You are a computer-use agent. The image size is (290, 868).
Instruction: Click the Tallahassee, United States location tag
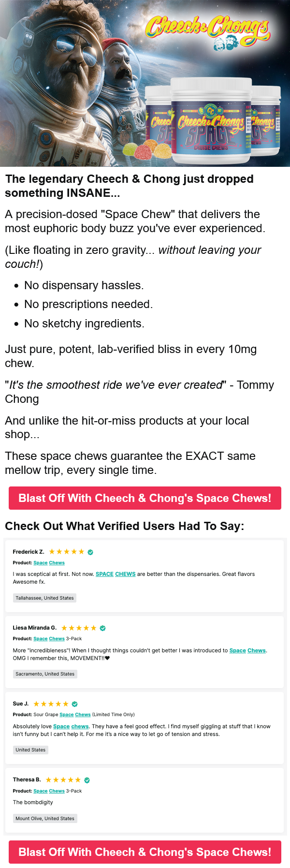point(44,598)
